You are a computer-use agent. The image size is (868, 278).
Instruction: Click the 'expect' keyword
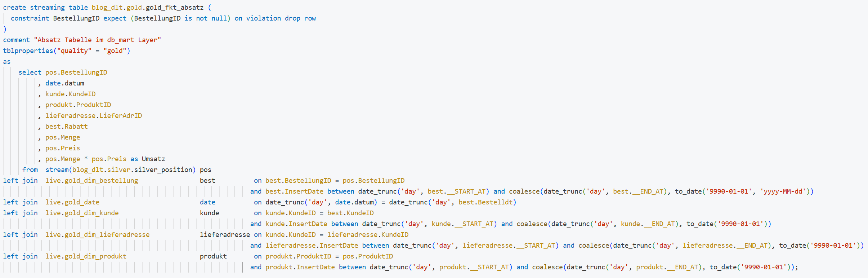115,18
